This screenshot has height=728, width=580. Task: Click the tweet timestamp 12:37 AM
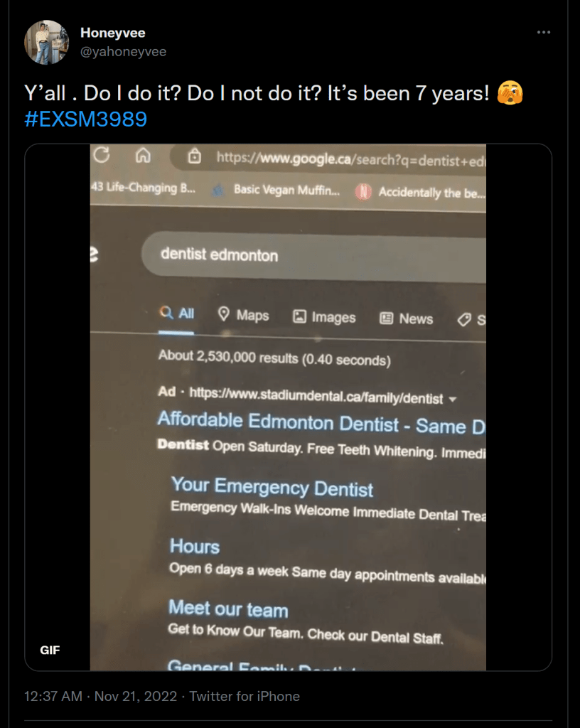53,696
